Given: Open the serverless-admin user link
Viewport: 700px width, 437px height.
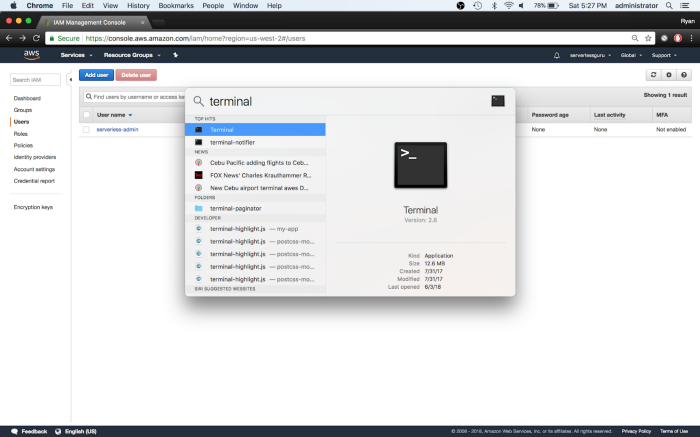Looking at the screenshot, I should click(x=117, y=129).
